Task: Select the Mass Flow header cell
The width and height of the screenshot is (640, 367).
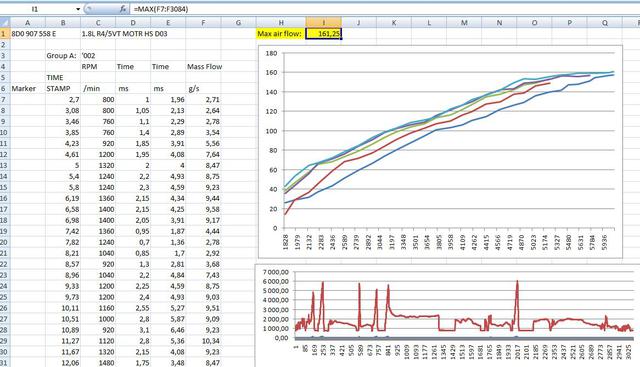Action: click(203, 67)
